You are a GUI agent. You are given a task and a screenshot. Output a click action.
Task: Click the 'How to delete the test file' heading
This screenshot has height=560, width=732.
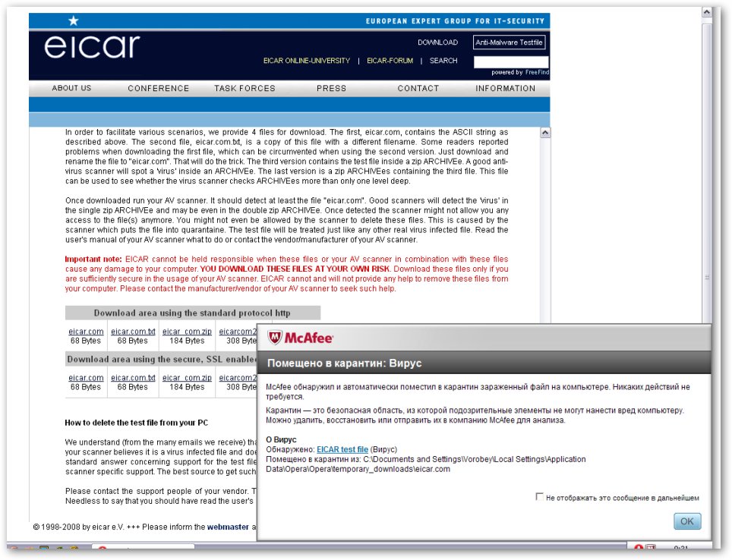point(137,423)
